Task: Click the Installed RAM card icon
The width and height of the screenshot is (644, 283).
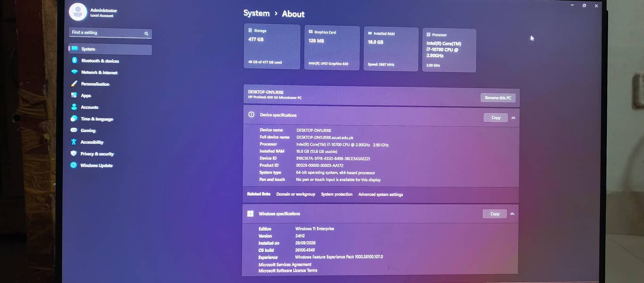Action: click(x=370, y=33)
